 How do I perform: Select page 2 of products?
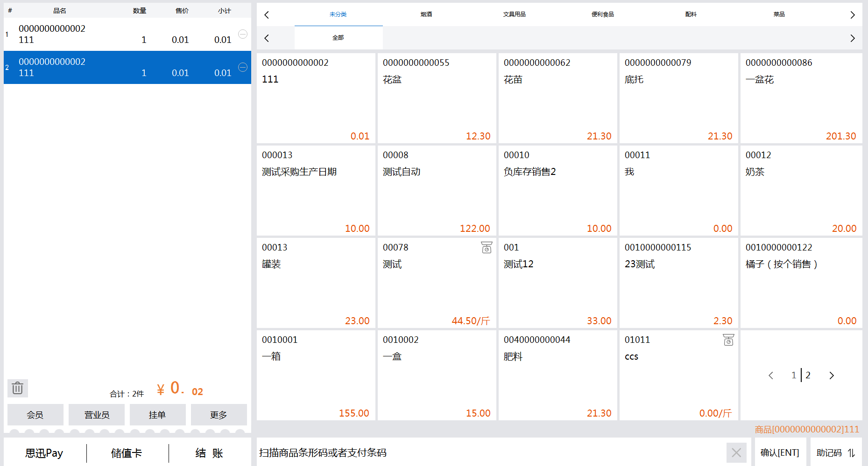click(808, 375)
